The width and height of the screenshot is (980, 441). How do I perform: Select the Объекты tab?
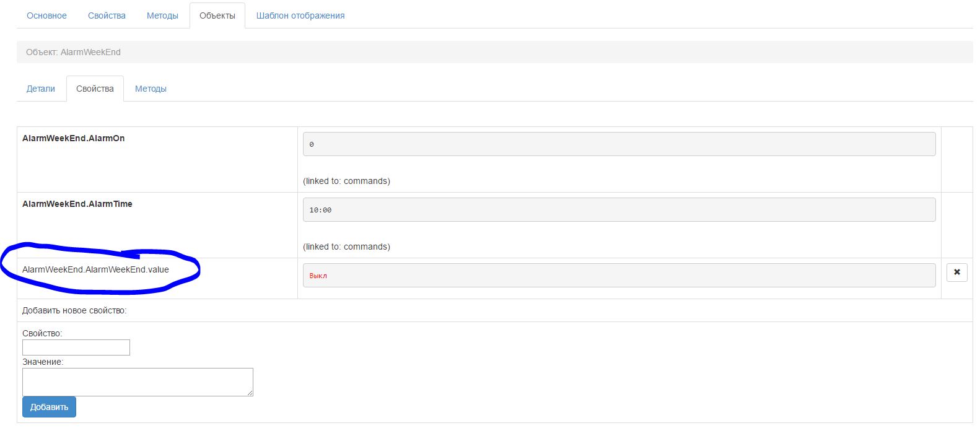[217, 15]
